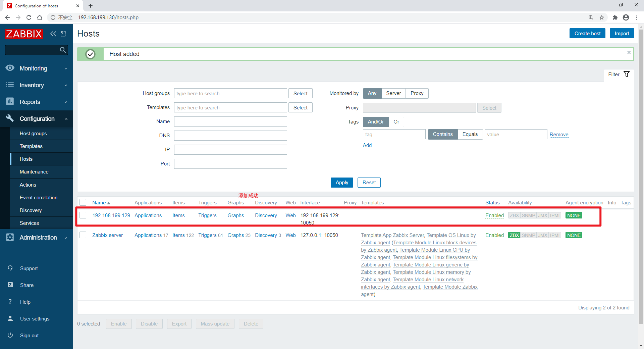Click the Import button
This screenshot has width=644, height=349.
[x=622, y=33]
